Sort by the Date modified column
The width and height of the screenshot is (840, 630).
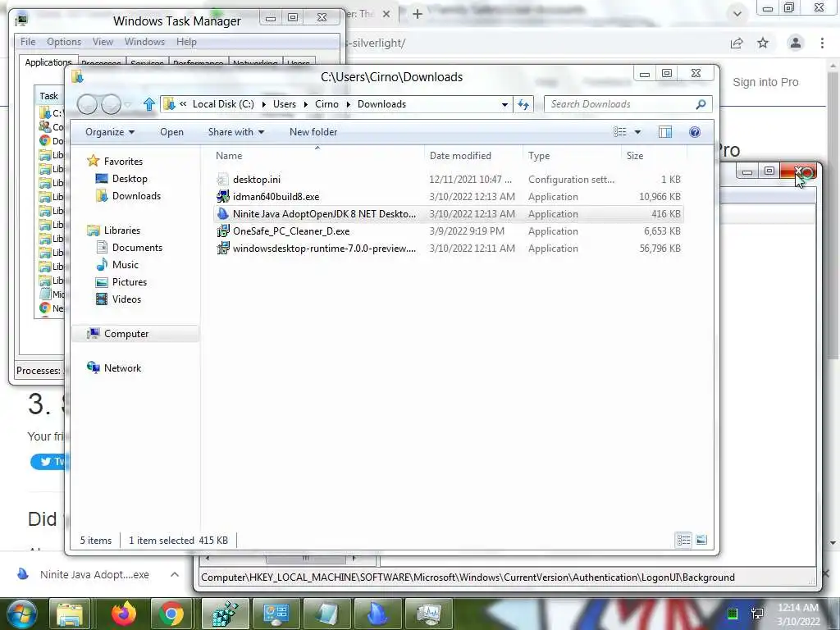pyautogui.click(x=473, y=156)
